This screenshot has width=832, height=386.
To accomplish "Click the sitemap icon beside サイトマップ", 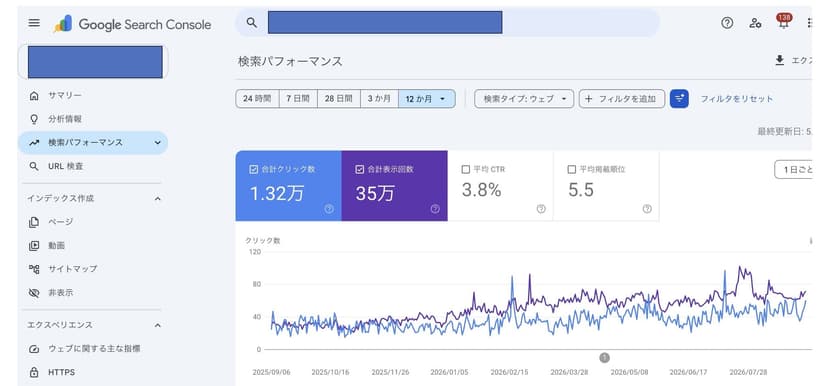I will 34,269.
